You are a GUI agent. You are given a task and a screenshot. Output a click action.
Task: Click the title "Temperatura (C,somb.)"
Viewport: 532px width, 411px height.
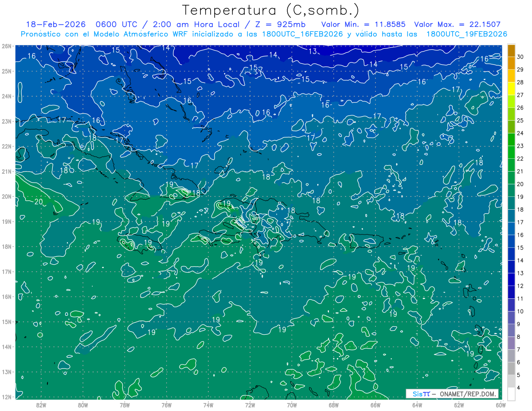click(271, 11)
